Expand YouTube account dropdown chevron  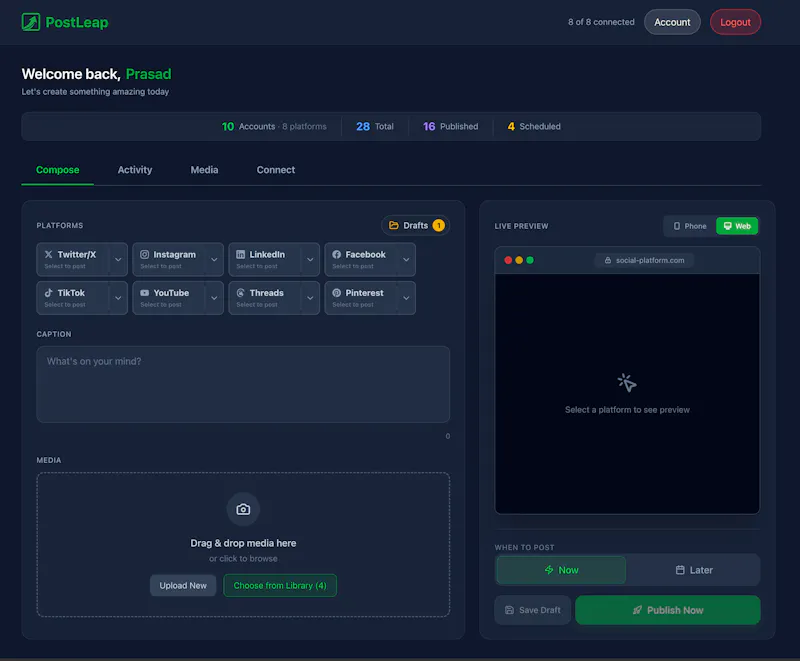(x=214, y=298)
